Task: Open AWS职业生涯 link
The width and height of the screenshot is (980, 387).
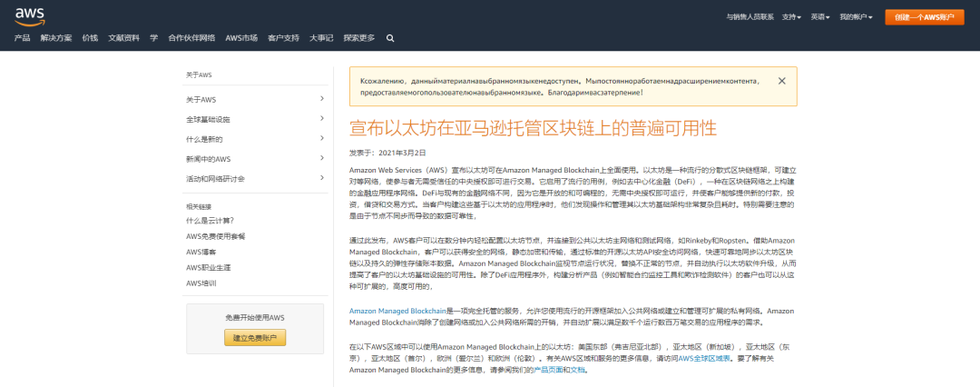Action: [x=208, y=267]
